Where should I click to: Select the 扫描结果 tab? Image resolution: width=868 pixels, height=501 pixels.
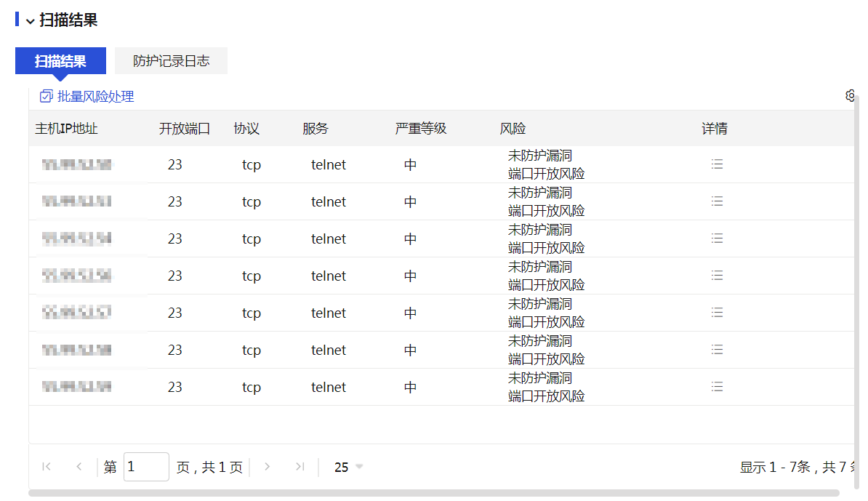click(x=60, y=61)
